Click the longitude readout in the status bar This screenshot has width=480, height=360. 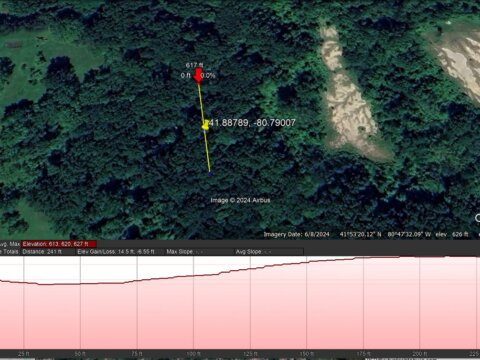(x=409, y=234)
